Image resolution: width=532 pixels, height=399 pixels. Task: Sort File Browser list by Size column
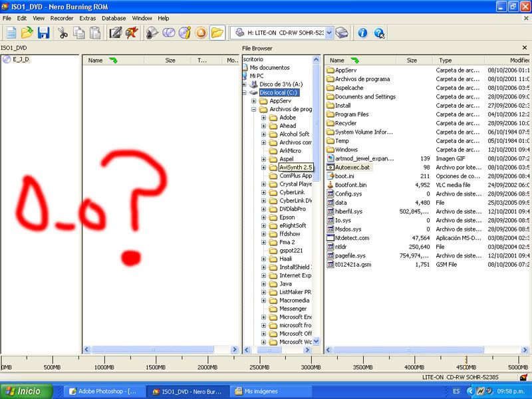click(x=414, y=61)
